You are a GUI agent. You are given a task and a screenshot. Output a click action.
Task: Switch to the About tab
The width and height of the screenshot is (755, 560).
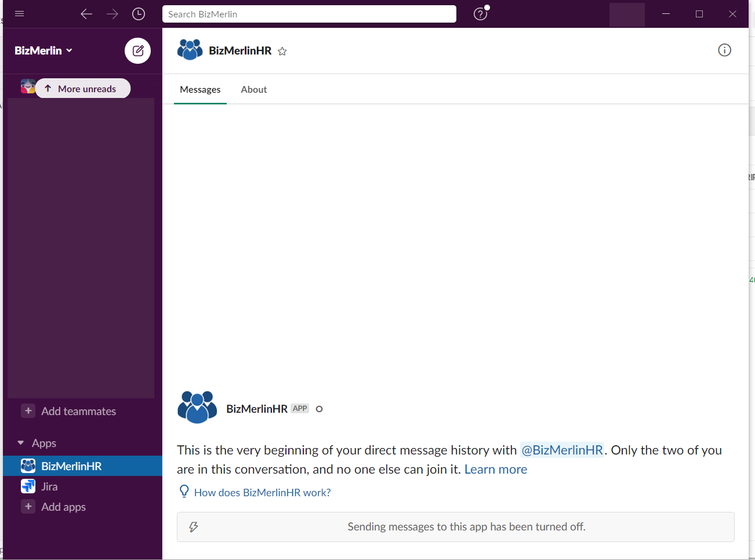[x=254, y=89]
